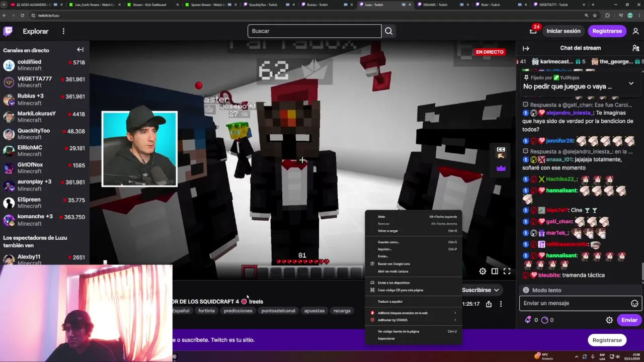View channel points icon below chat
The image size is (644, 362).
(544, 320)
